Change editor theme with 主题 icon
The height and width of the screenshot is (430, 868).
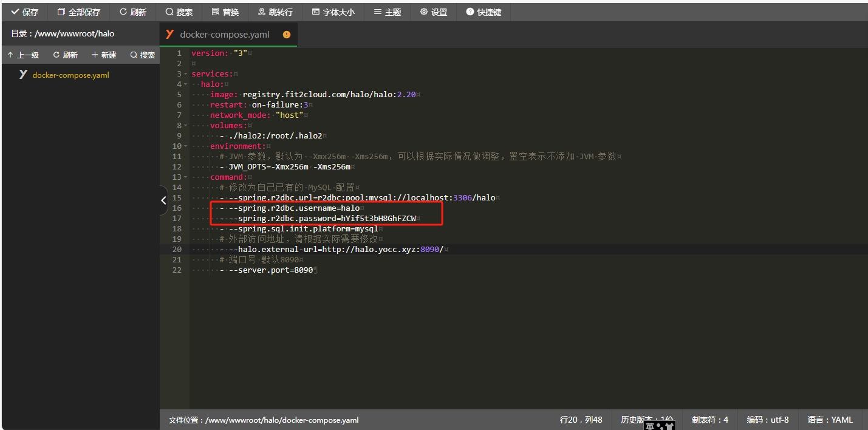pos(387,12)
